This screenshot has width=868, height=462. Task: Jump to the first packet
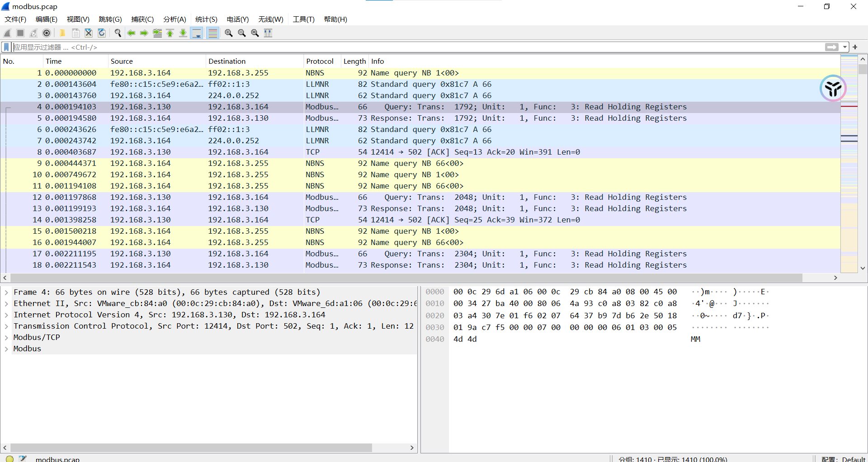tap(170, 33)
